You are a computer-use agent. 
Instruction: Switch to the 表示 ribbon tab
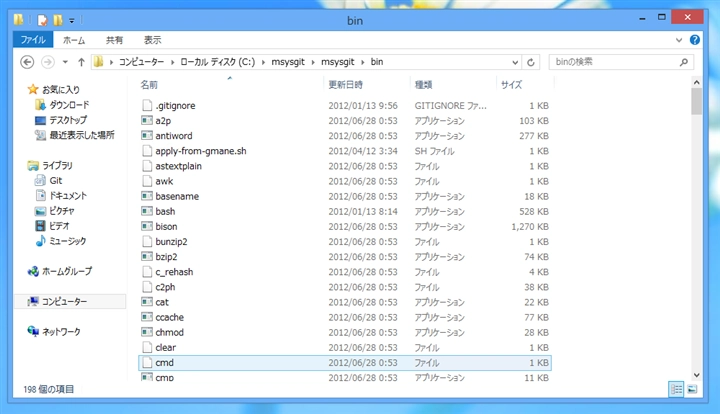pyautogui.click(x=152, y=40)
